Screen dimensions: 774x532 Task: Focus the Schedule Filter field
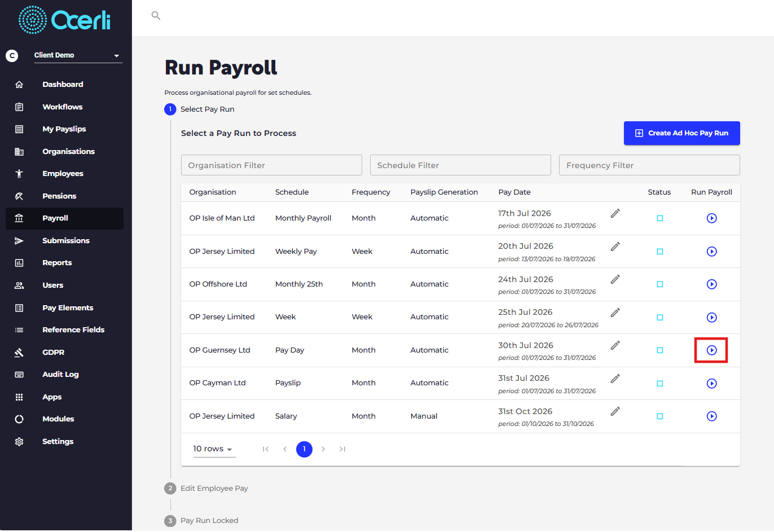(x=460, y=165)
